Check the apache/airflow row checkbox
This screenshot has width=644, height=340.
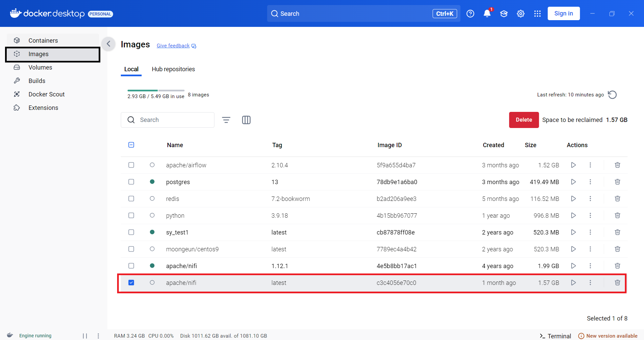131,165
